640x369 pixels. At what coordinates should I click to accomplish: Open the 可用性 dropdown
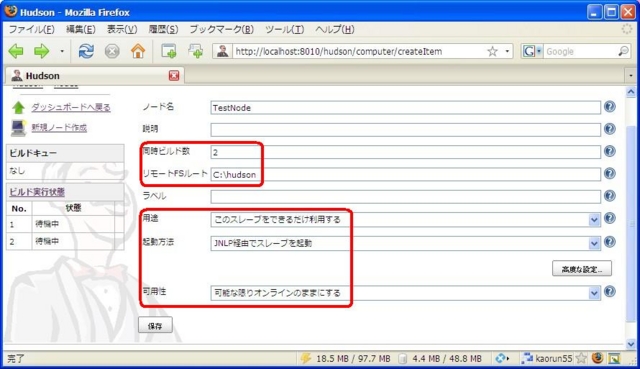click(x=405, y=293)
